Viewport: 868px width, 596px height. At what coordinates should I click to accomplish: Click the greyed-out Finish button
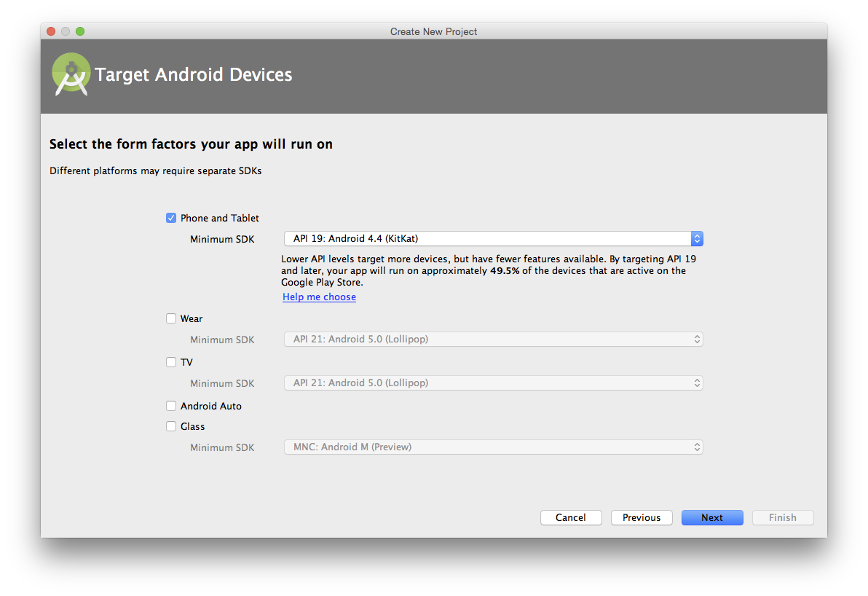(783, 518)
